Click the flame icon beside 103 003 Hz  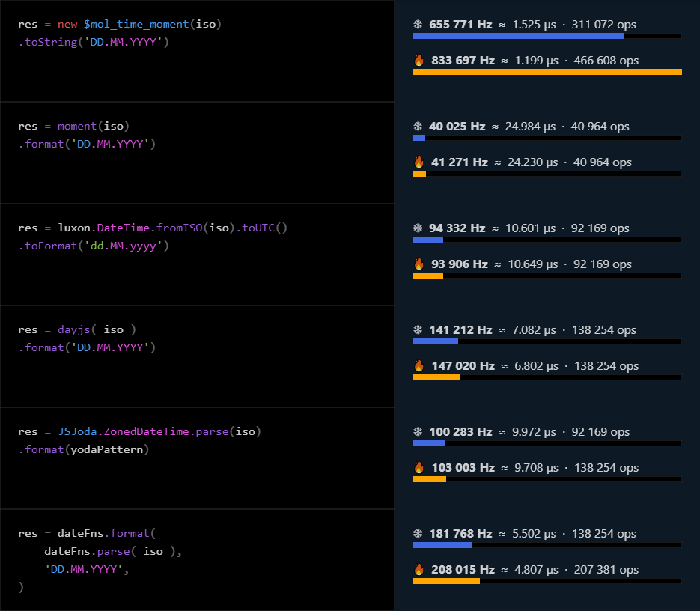[x=419, y=468]
